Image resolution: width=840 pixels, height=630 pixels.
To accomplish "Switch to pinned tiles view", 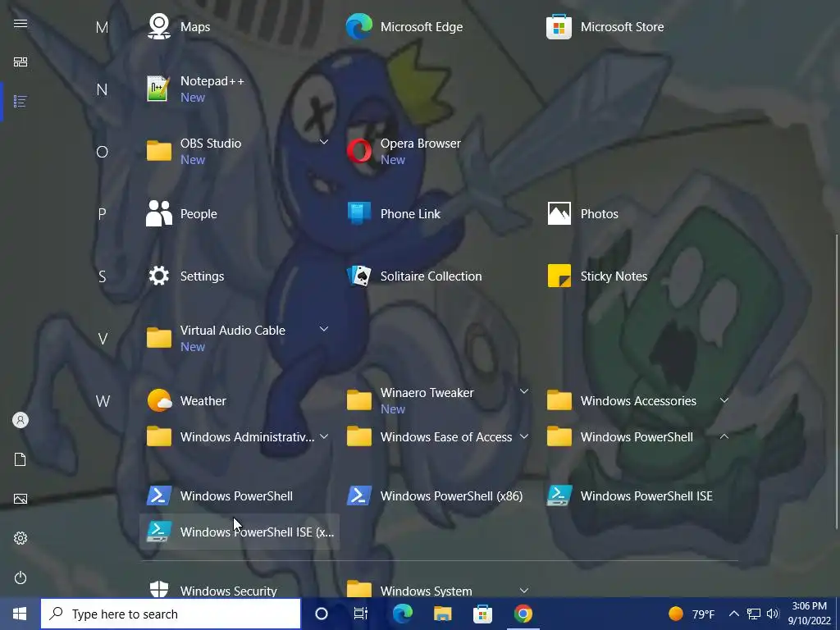I will tap(21, 62).
